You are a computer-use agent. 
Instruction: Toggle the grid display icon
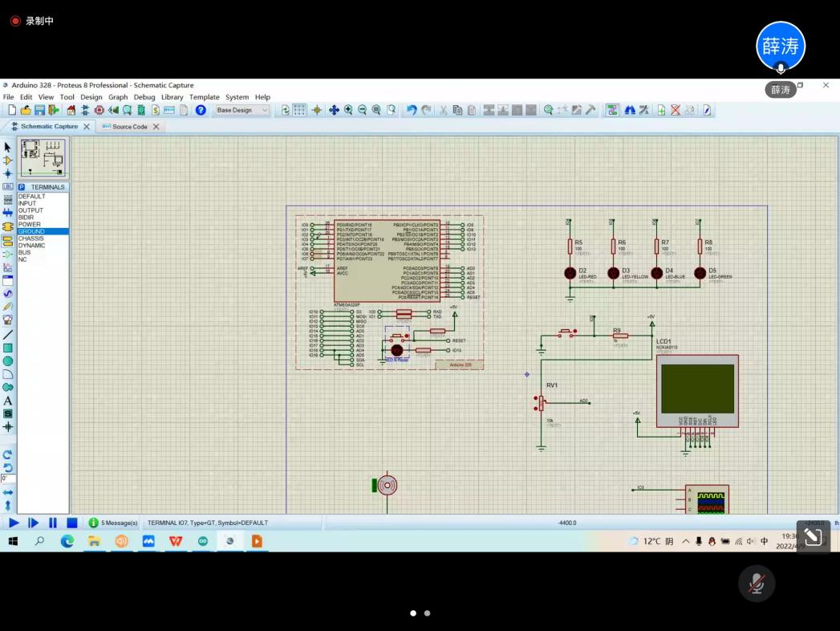click(299, 110)
